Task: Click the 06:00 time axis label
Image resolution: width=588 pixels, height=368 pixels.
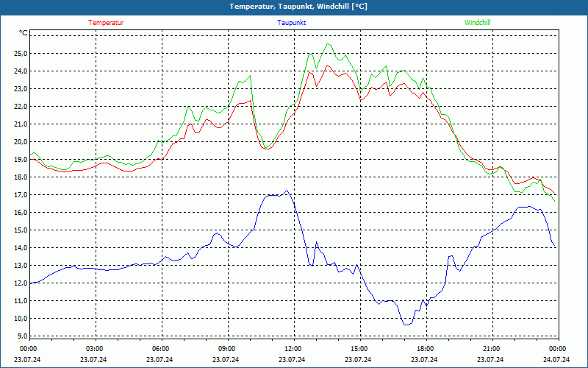Action: click(160, 349)
